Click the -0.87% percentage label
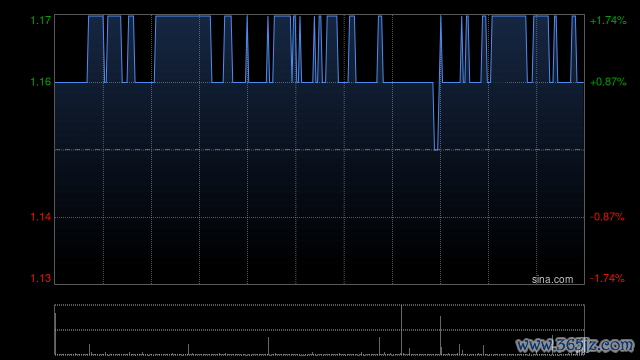This screenshot has height=360, width=640. pyautogui.click(x=607, y=217)
